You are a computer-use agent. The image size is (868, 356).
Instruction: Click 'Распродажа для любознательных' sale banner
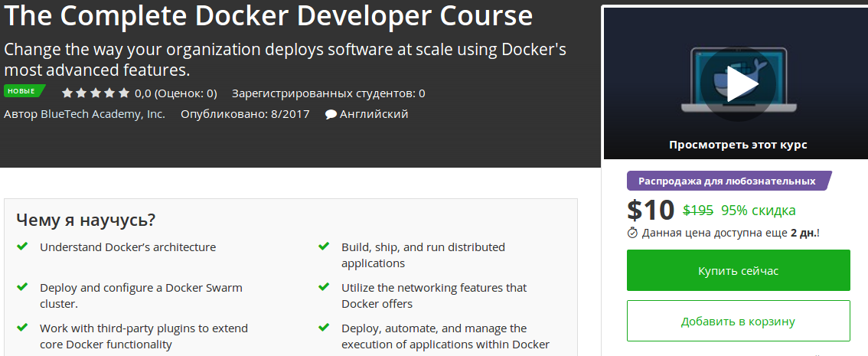729,181
